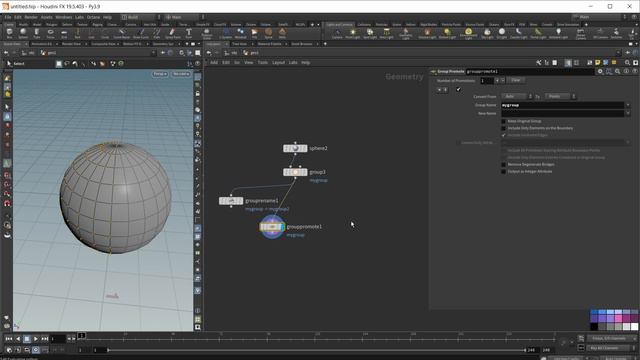
Task: Switch to the Lights and Cameras shelf tab
Action: coord(339,24)
